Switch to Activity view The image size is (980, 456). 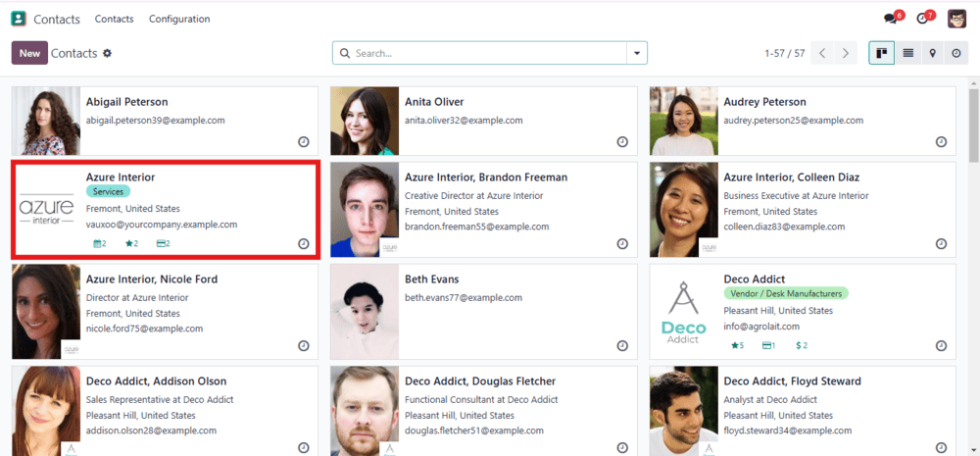[x=956, y=53]
